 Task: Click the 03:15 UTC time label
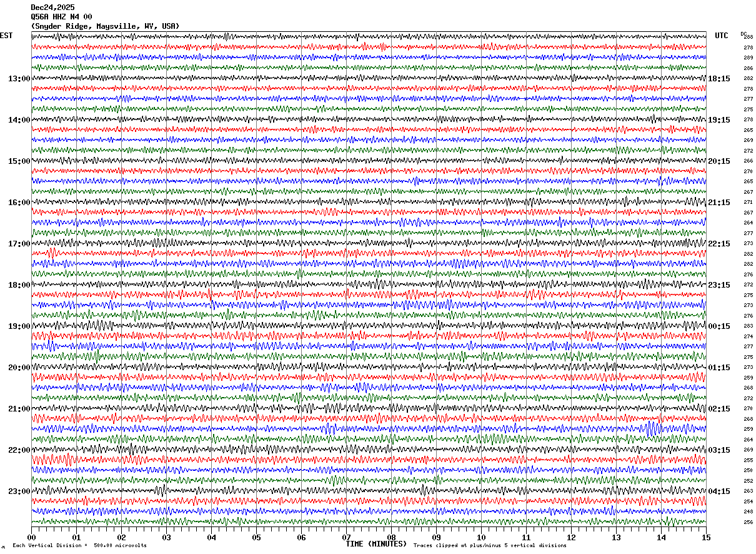point(719,450)
